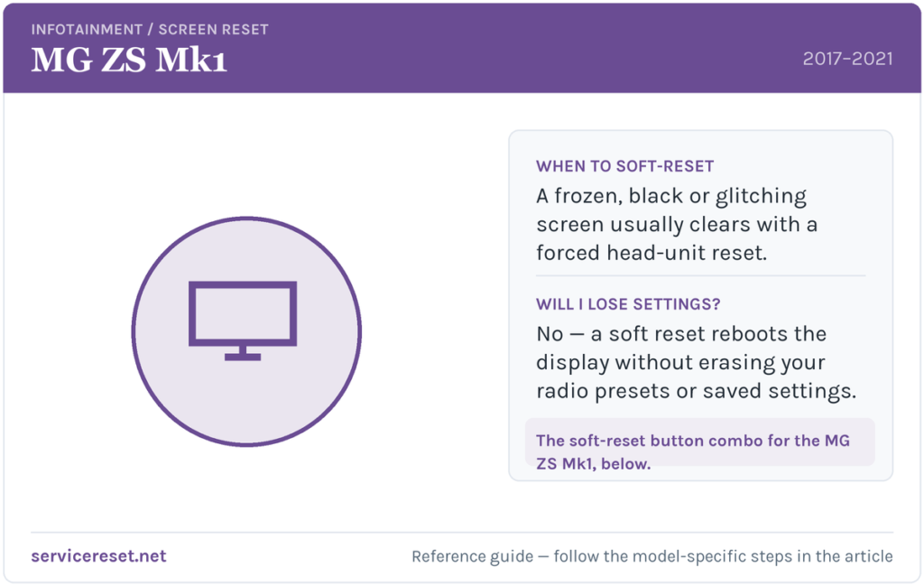The width and height of the screenshot is (924, 586).
Task: Click the soft reset reboots display paragraph
Action: click(696, 362)
